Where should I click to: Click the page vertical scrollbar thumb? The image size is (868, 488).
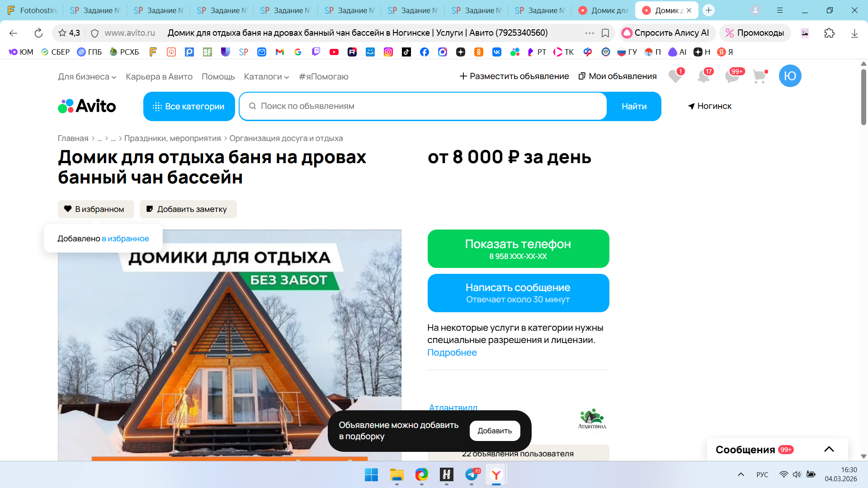(x=863, y=97)
